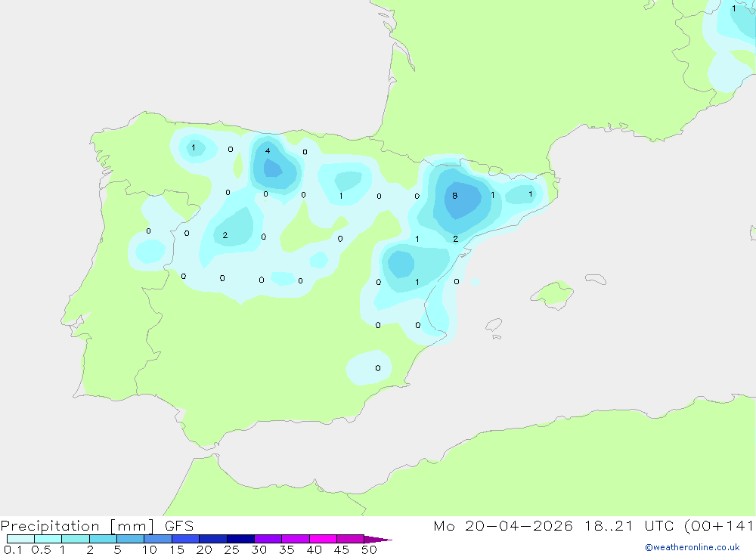
Task: Pick the legend swatch between 10 and 15
Action: (158, 539)
